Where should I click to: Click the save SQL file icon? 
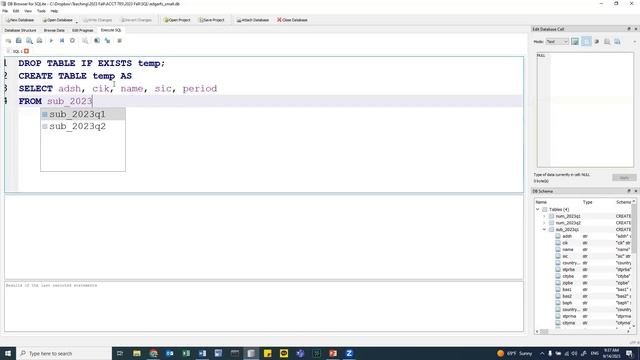tap(29, 41)
